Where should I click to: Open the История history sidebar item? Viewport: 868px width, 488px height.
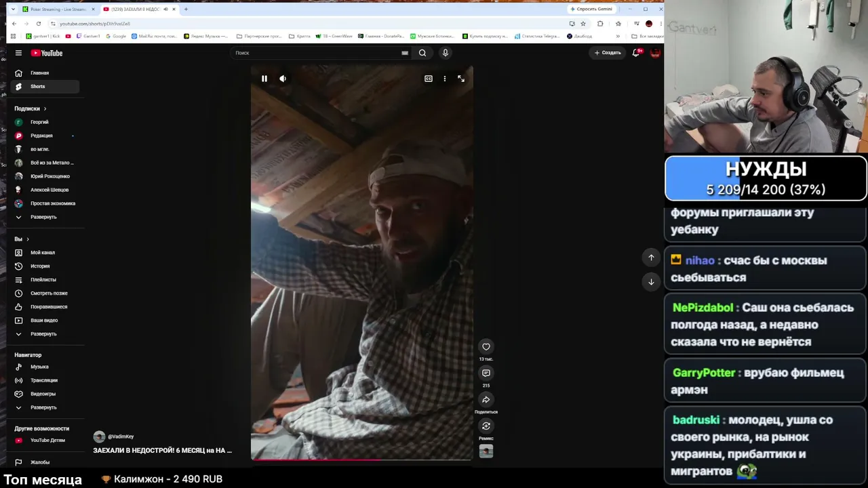45,266
